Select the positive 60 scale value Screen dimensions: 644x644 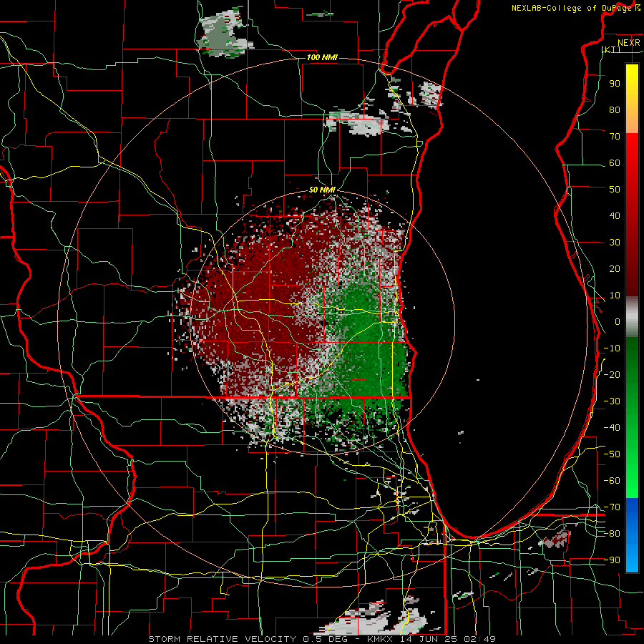(x=615, y=163)
